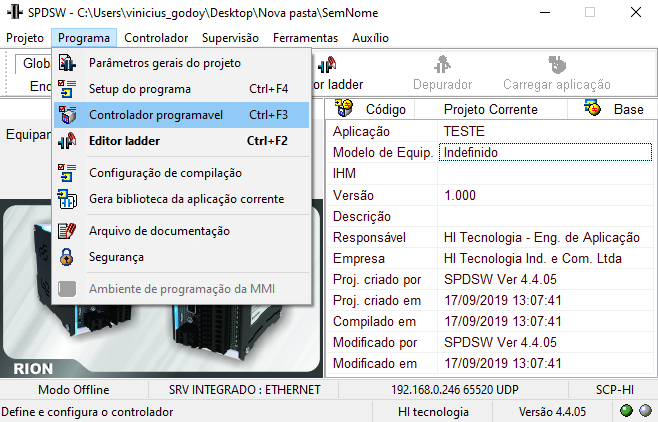Viewport: 658px width, 422px height.
Task: Click the Responsável row label
Action: pyautogui.click(x=369, y=237)
